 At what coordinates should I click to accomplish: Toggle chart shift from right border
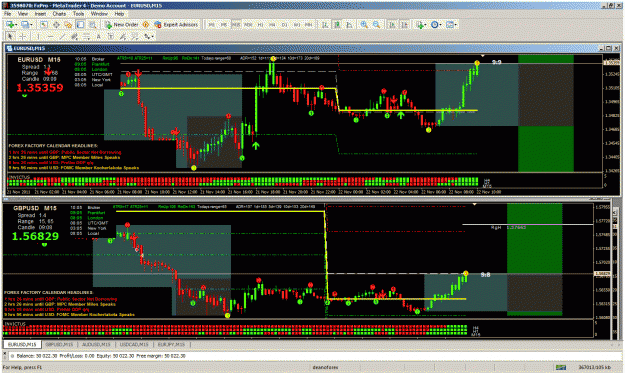point(405,24)
